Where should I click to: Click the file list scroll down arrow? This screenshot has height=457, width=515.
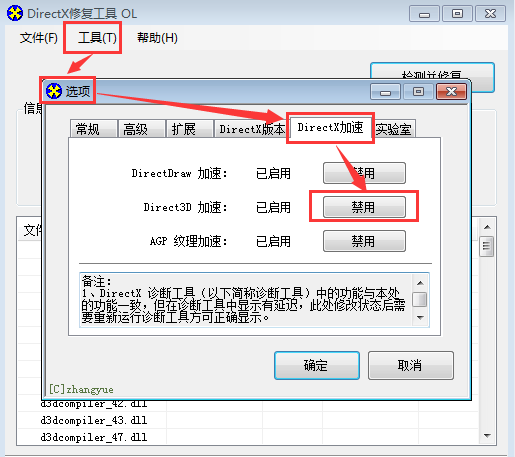click(x=487, y=436)
